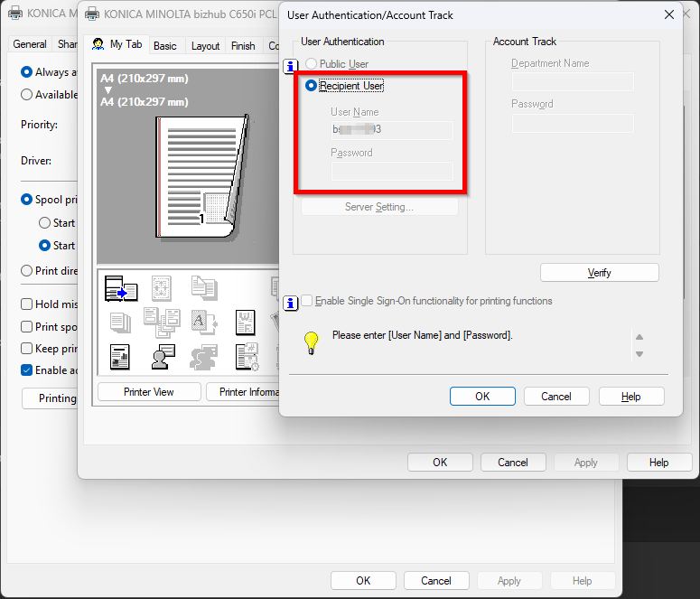This screenshot has height=599, width=700.
Task: Click the stacked copies icon in My Tab
Action: (121, 323)
